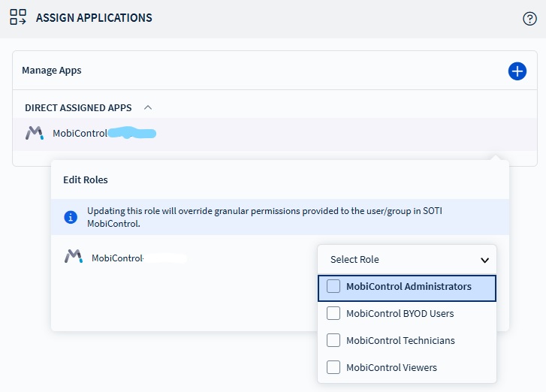Collapse the Direct Assigned Apps section chevron
This screenshot has height=392, width=546.
click(148, 107)
